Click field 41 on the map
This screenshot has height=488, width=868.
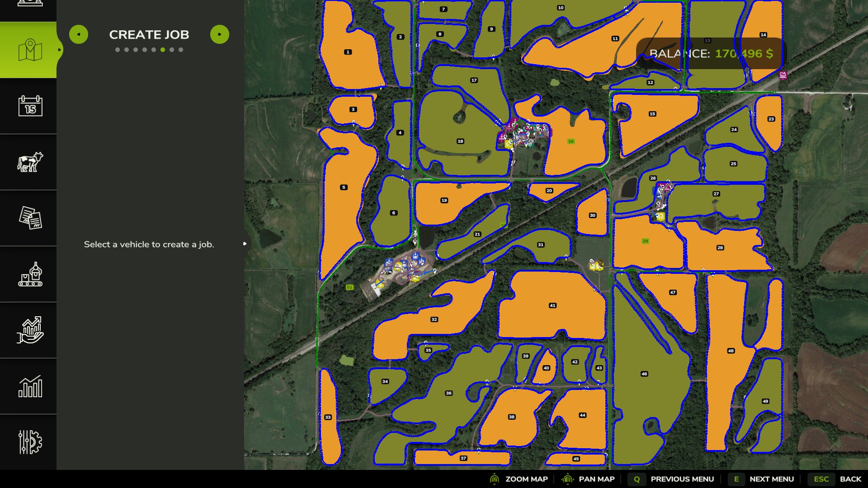(x=552, y=306)
